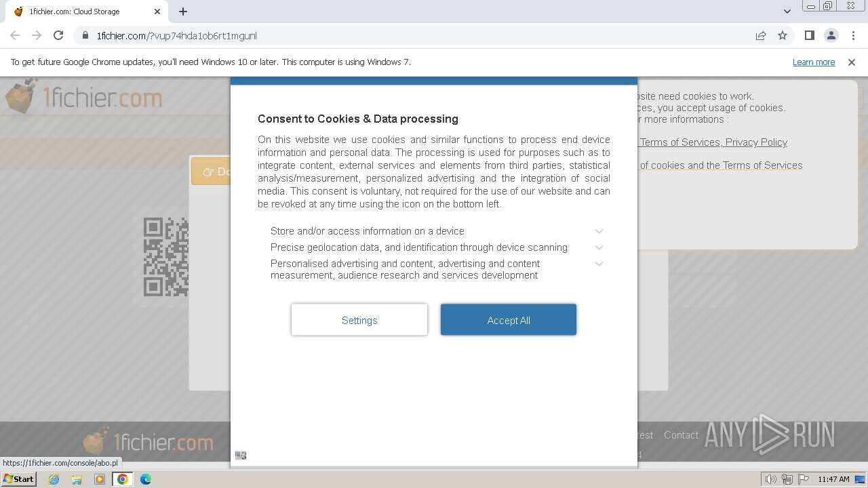Viewport: 868px width, 488px height.
Task: Launch Microsoft Edge from taskbar
Action: click(146, 479)
